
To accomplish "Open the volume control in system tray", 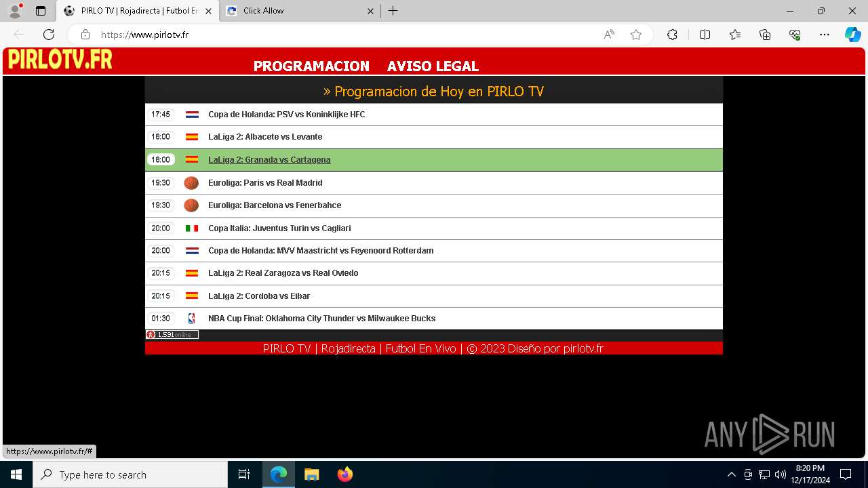I will click(780, 474).
